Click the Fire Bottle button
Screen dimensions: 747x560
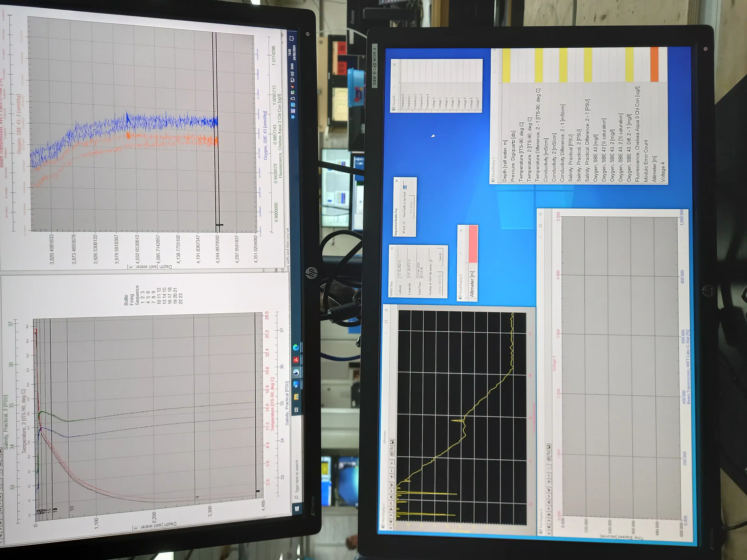point(411,207)
